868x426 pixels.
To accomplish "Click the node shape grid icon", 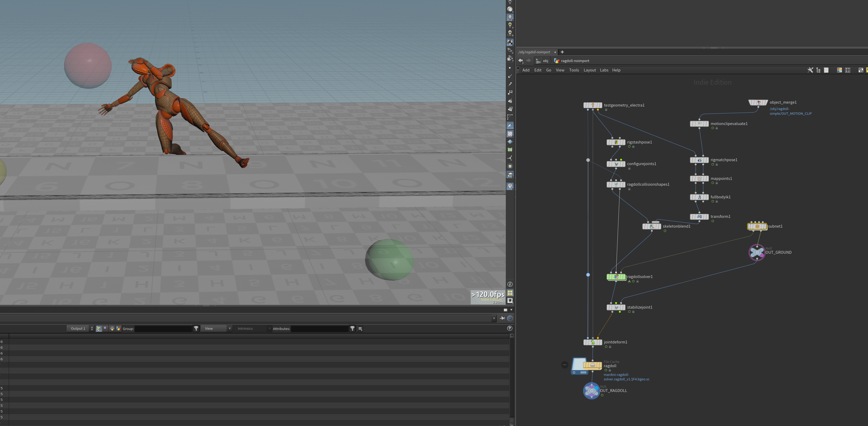I will point(848,70).
